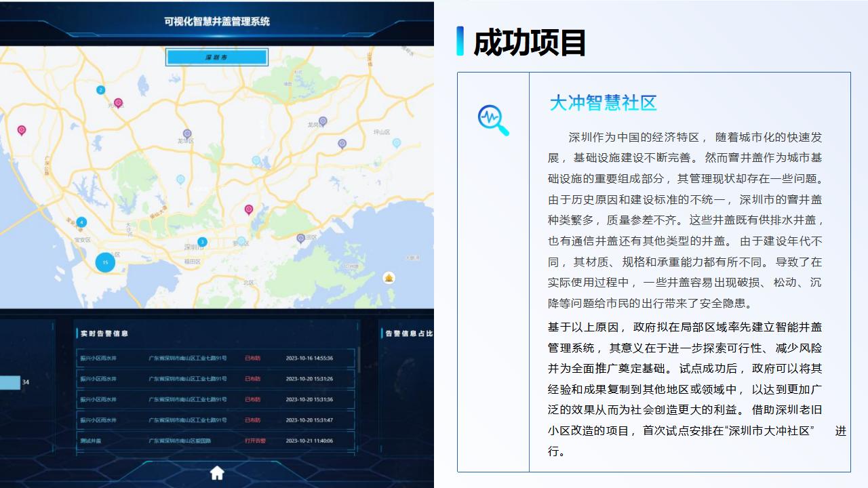Click the blue cluster marker labeled 15

coord(105,262)
